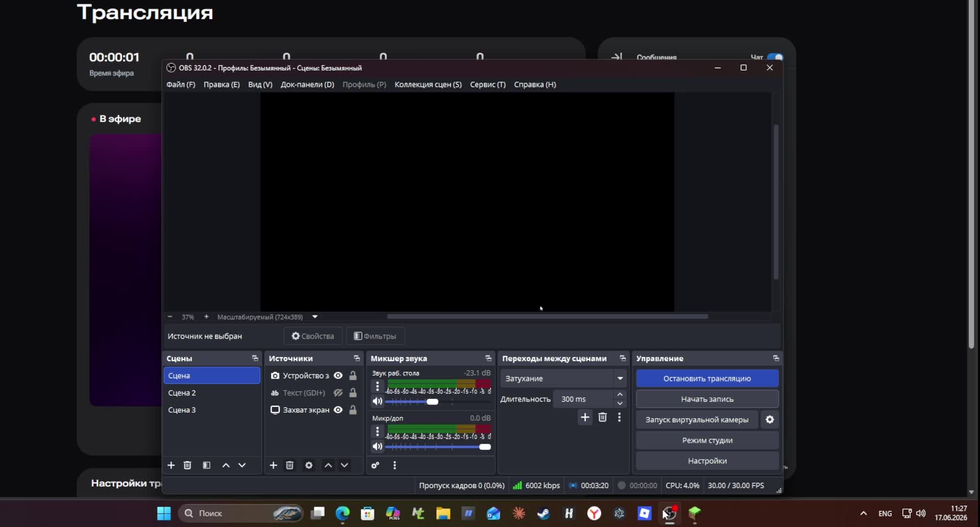Viewport: 980px width, 527px height.
Task: Add a new scene with plus icon
Action: tap(171, 465)
